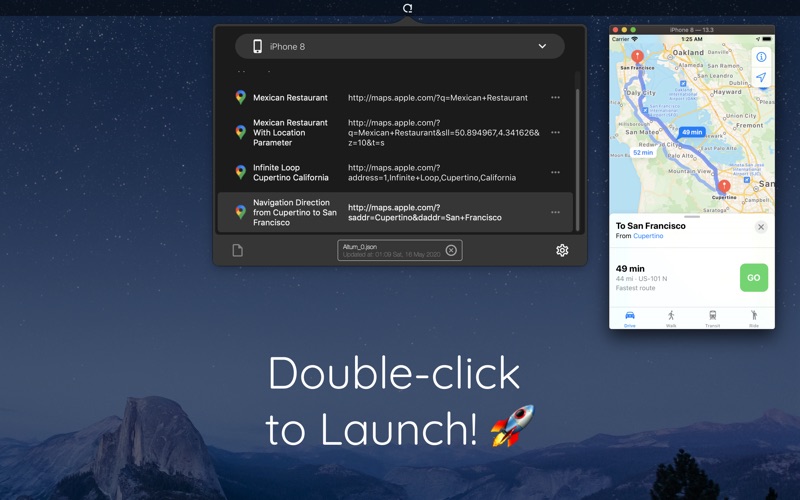Select Navigation Direction from Cupertino row title
The image size is (800, 500).
coord(295,212)
